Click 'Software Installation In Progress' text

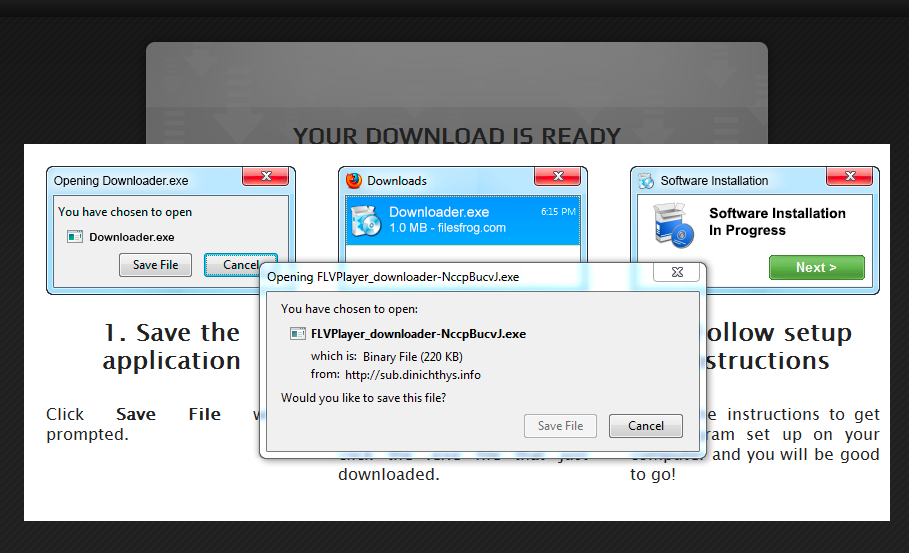(x=777, y=221)
